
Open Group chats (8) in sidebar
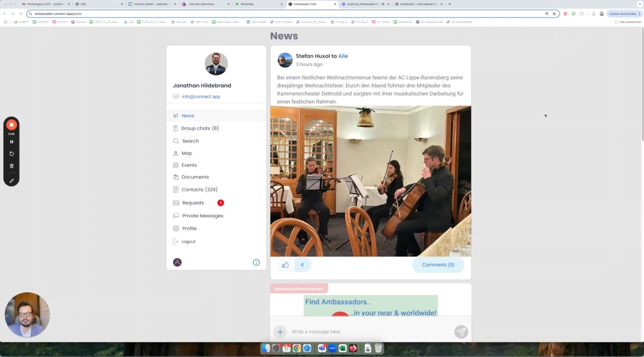pos(200,128)
